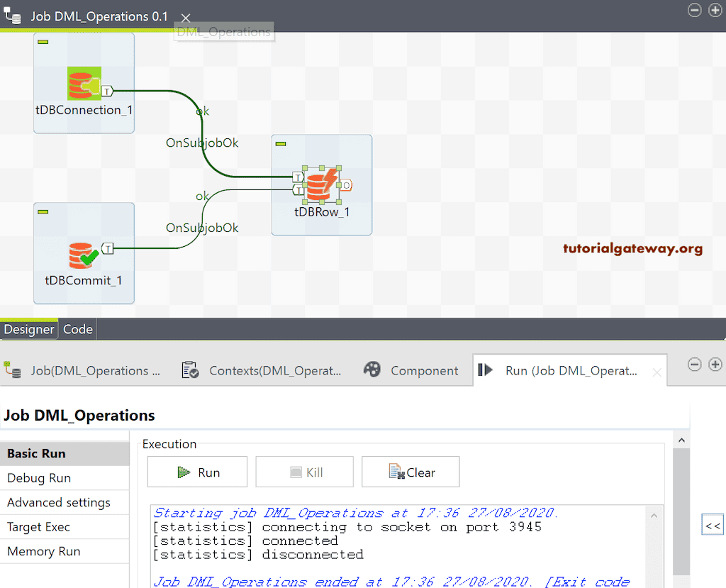The image size is (726, 588).
Task: Click the T trigger port on tDBConnection_1
Action: click(108, 91)
